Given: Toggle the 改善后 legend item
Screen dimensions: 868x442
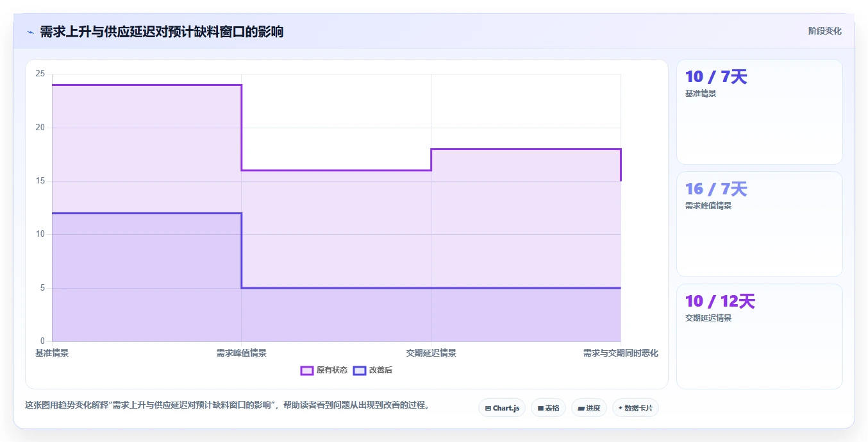Looking at the screenshot, I should (372, 370).
